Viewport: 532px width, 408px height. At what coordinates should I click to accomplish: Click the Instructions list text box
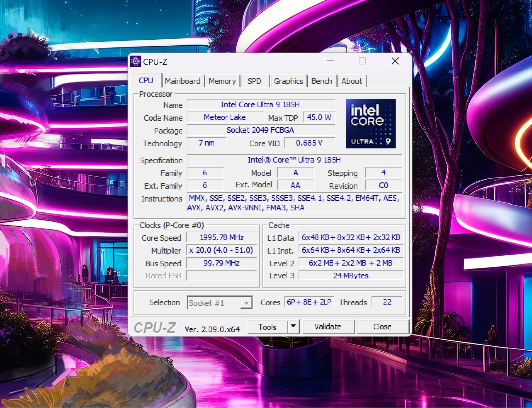[x=294, y=203]
